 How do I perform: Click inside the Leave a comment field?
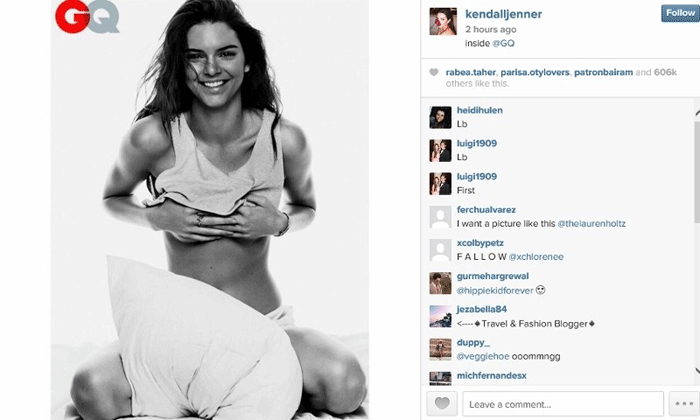click(x=563, y=404)
